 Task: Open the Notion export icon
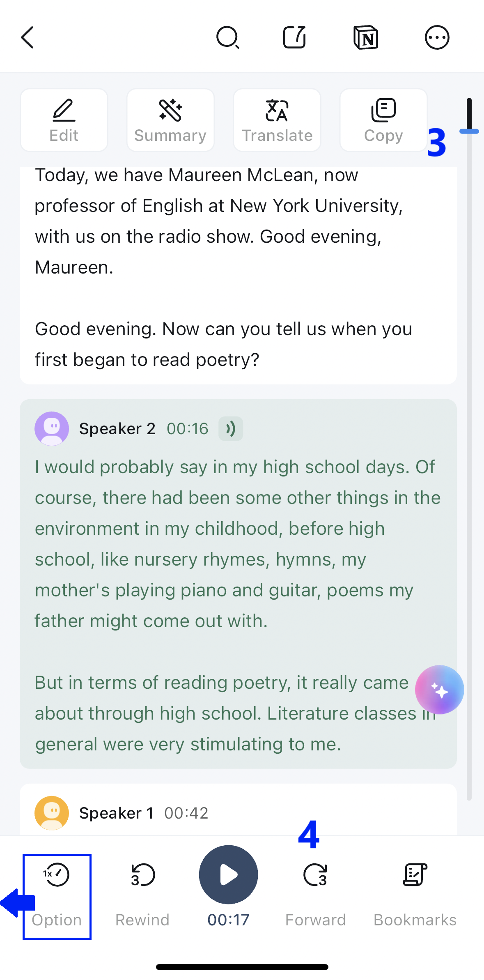pyautogui.click(x=365, y=38)
